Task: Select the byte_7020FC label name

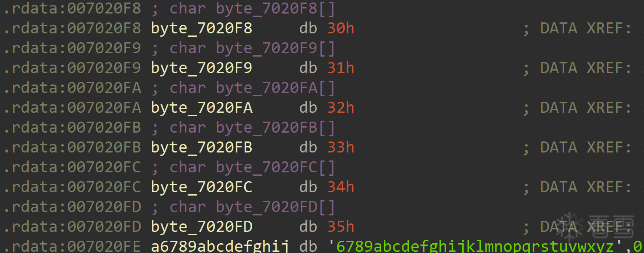Action: [202, 187]
